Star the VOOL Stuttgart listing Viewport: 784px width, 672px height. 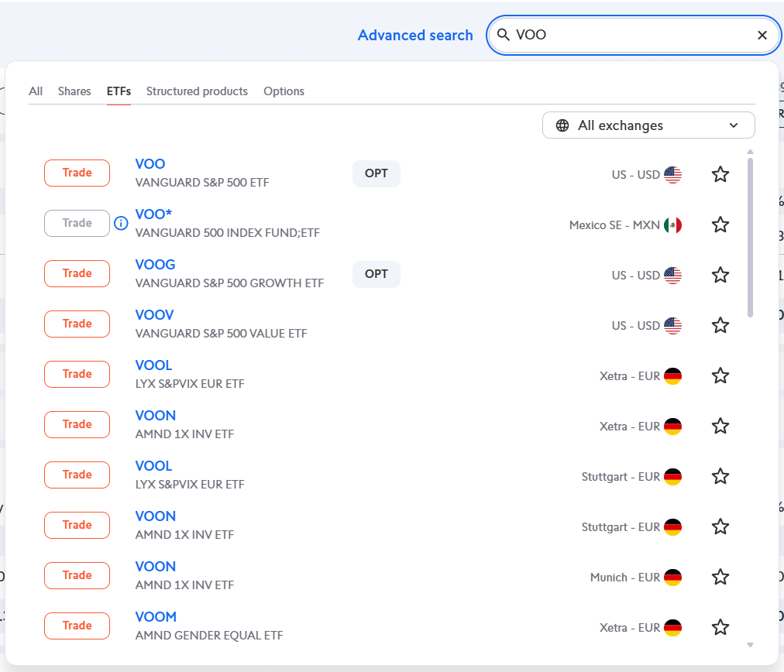coord(720,476)
